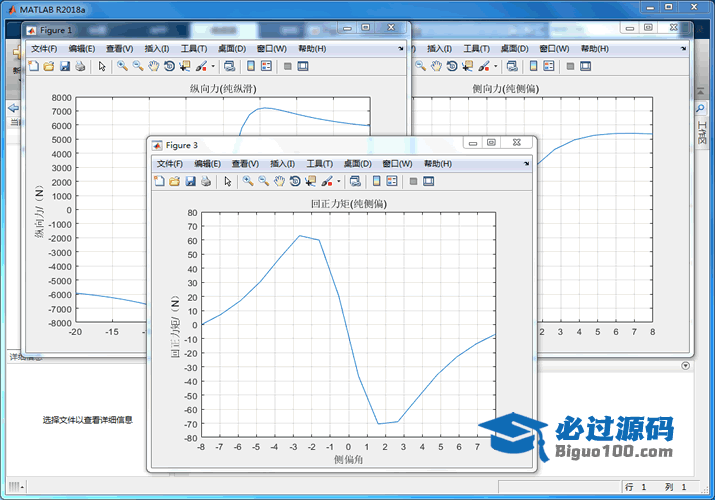Click MATLAB search magnifier icon
Viewport: 715px width, 500px height.
point(700,108)
